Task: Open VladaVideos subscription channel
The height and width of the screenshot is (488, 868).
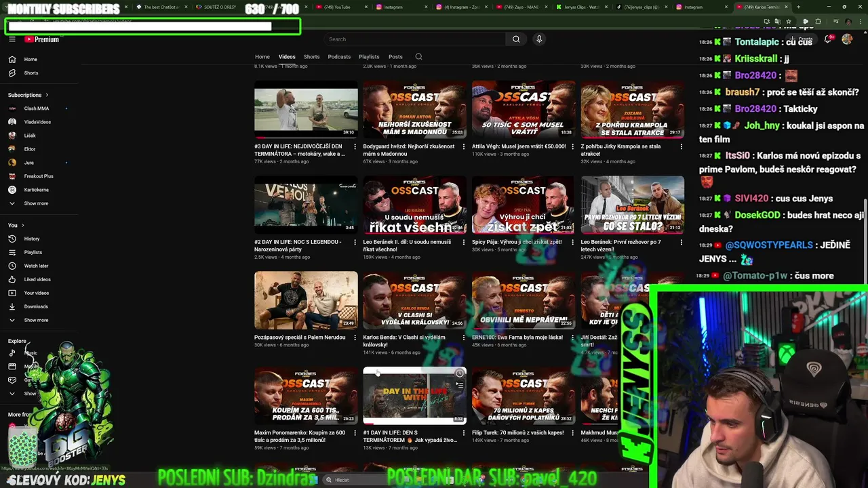Action: click(38, 122)
